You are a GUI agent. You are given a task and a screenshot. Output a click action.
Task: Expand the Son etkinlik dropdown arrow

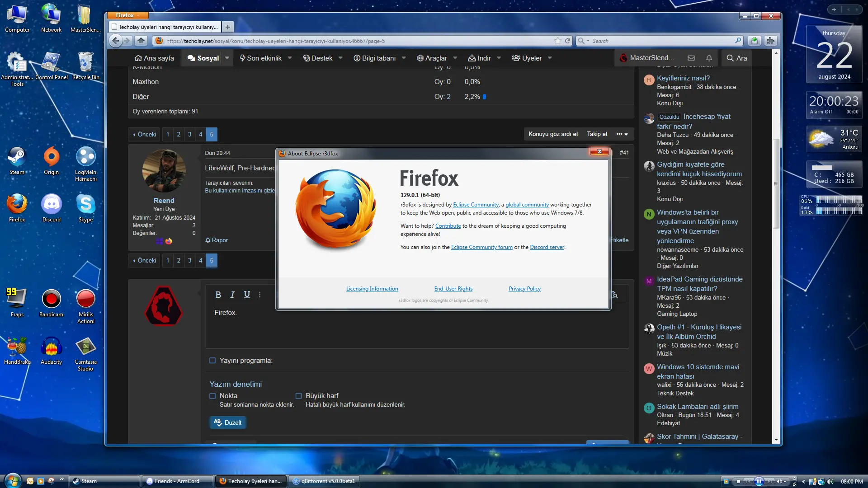click(290, 58)
